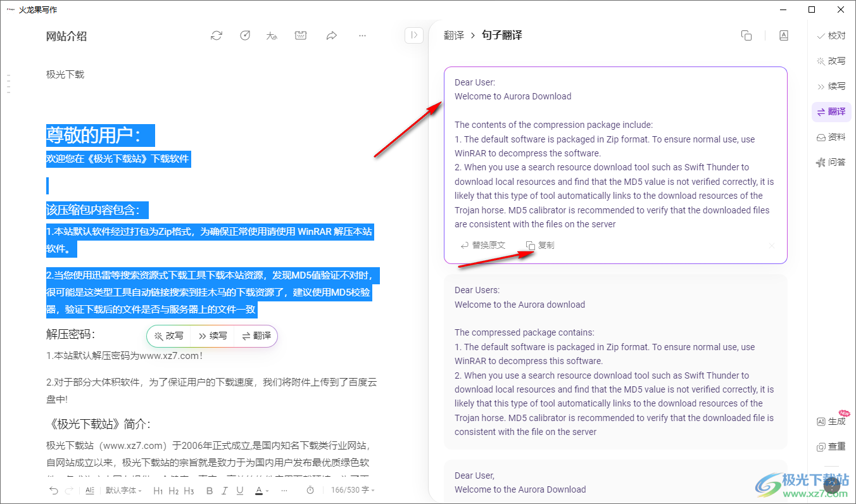This screenshot has width=856, height=504.
Task: Click the line '1.本站默认解压密码为www.xz7.com!'
Action: click(x=125, y=356)
